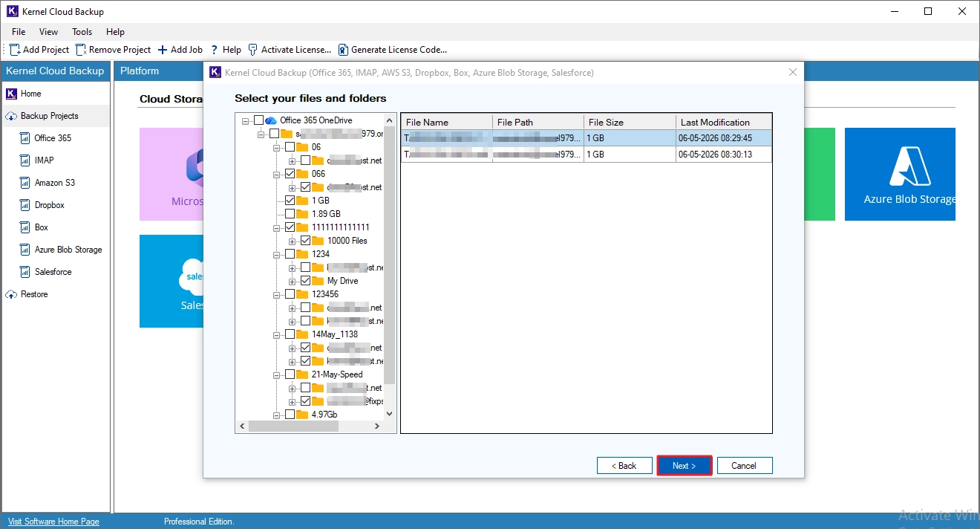Click the File Size column header

pyautogui.click(x=630, y=122)
